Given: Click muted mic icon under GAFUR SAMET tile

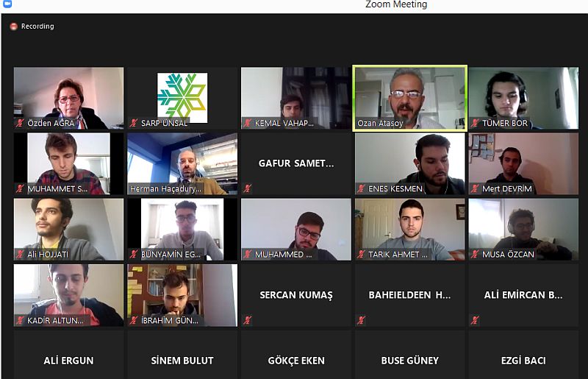Looking at the screenshot, I should [x=247, y=188].
